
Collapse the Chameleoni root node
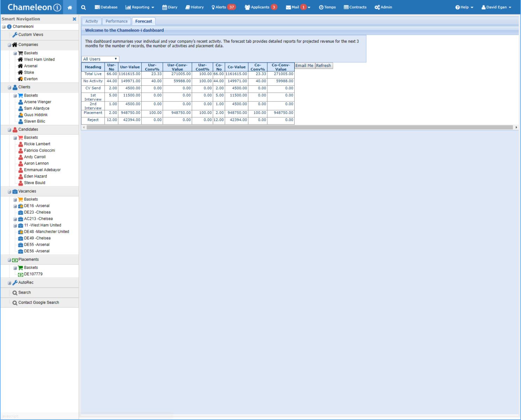(4, 27)
